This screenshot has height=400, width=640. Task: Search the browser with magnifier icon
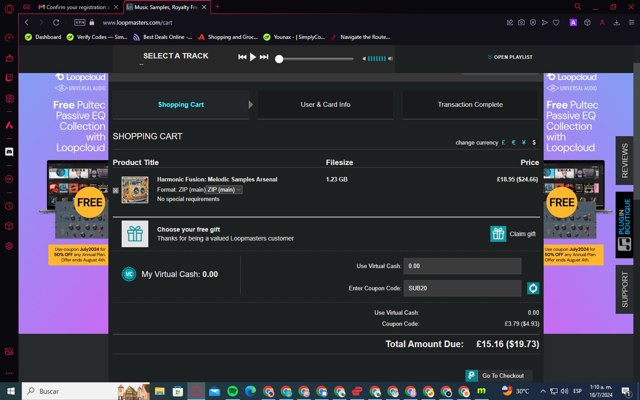(578, 7)
